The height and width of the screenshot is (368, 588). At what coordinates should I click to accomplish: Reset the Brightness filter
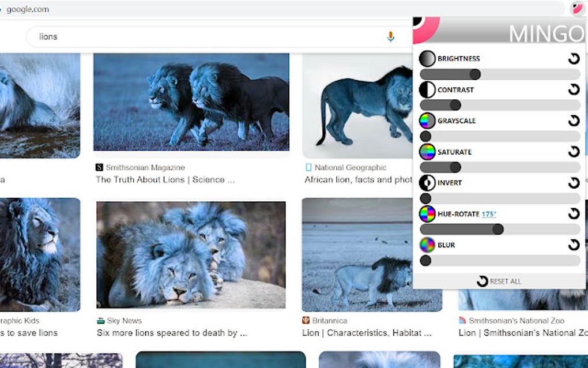tap(574, 58)
